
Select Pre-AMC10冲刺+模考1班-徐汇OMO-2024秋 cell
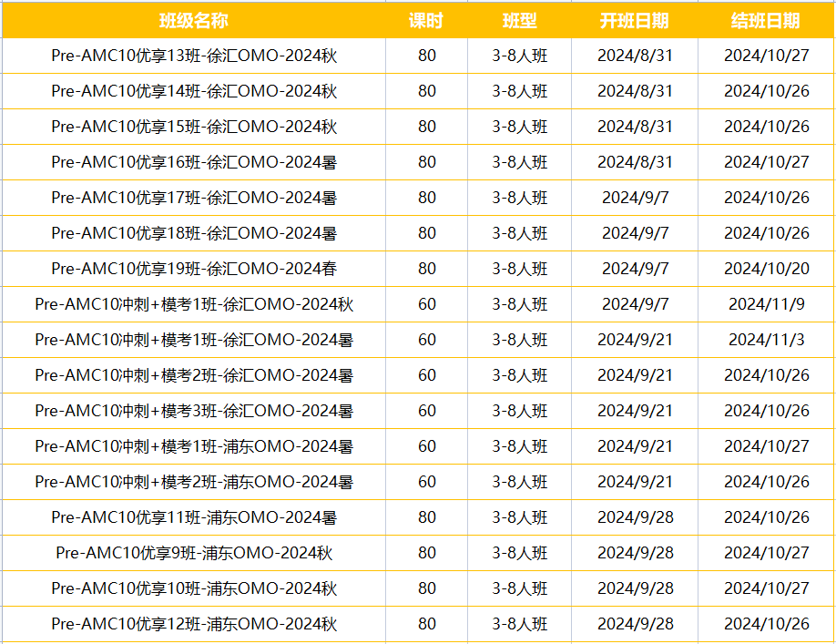[194, 304]
